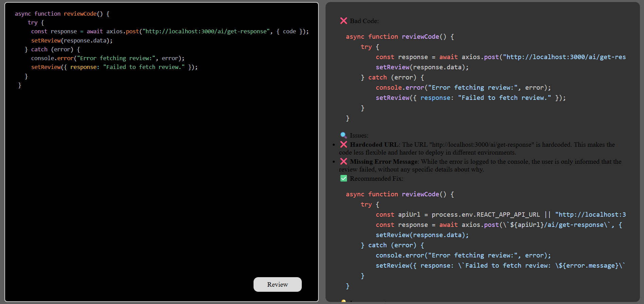Click the console.error line in the left editor

click(108, 58)
